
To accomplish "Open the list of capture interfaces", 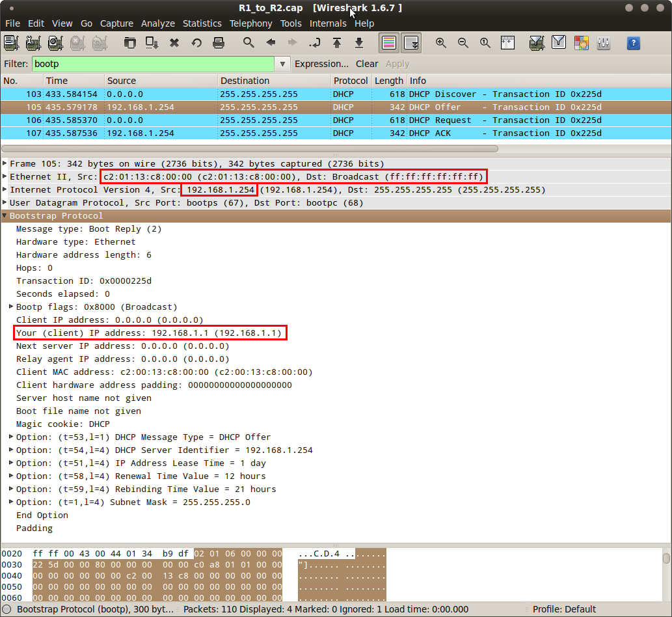I will (x=11, y=43).
